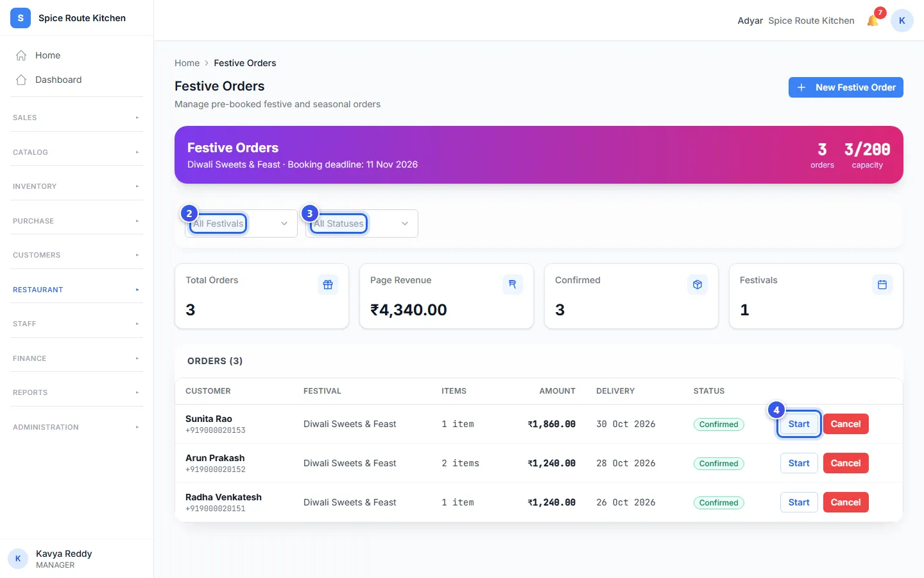Expand the Finance sidebar section
Screen dimensions: 924x578
click(x=77, y=358)
